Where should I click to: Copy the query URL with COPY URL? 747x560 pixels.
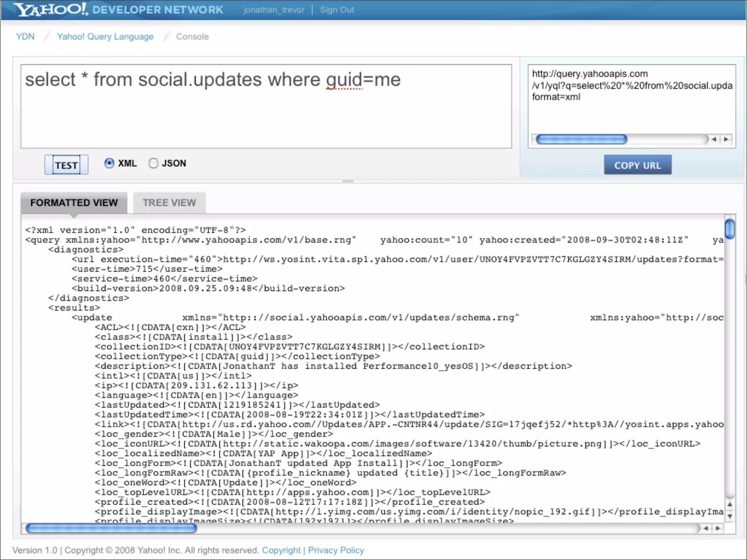638,165
